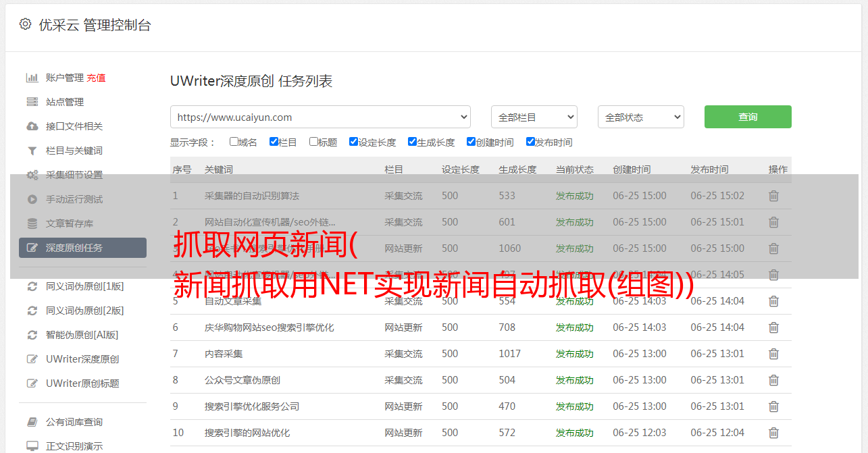The width and height of the screenshot is (868, 453).
Task: Open 同义词伪原创[2版] in the sidebar
Action: pyautogui.click(x=84, y=311)
